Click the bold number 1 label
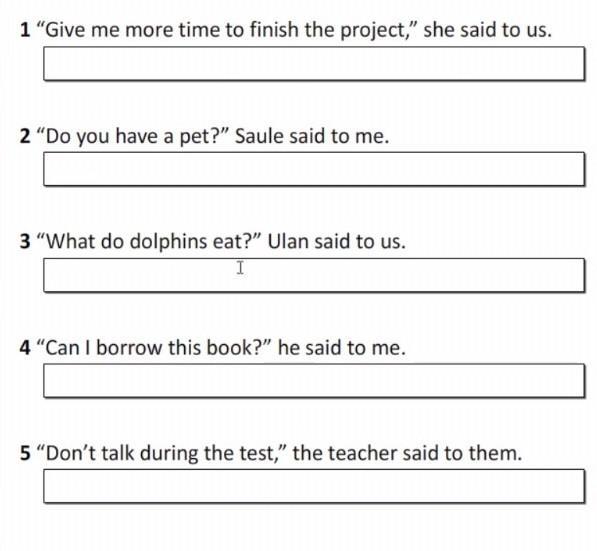 click(x=25, y=30)
